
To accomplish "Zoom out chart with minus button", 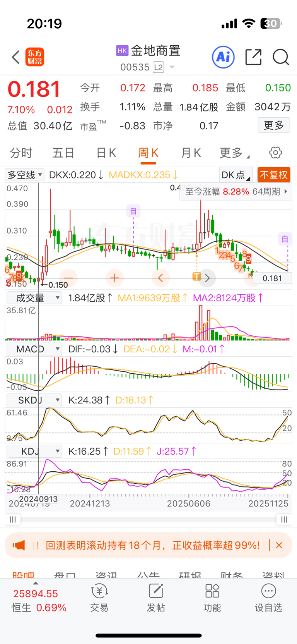I will pos(68,278).
